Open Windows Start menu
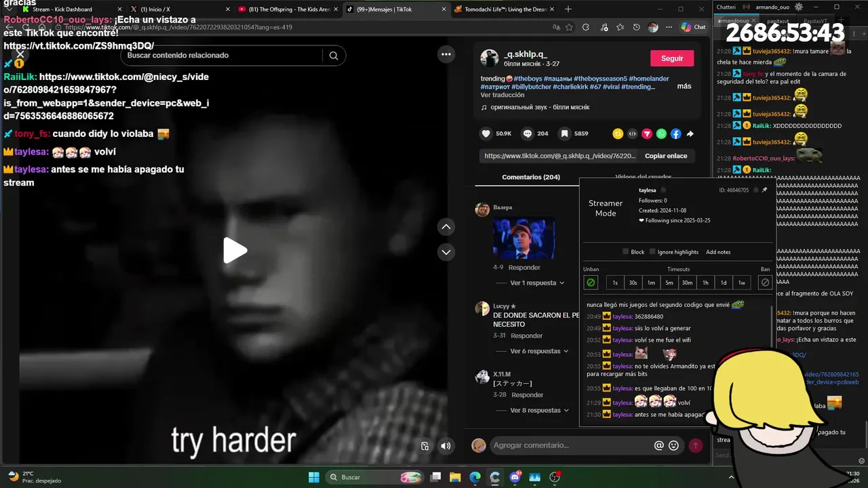Viewport: 868px width, 488px height. tap(314, 477)
